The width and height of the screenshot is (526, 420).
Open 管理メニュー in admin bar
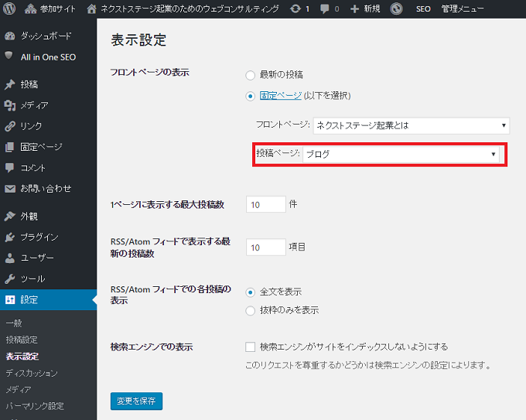point(463,9)
